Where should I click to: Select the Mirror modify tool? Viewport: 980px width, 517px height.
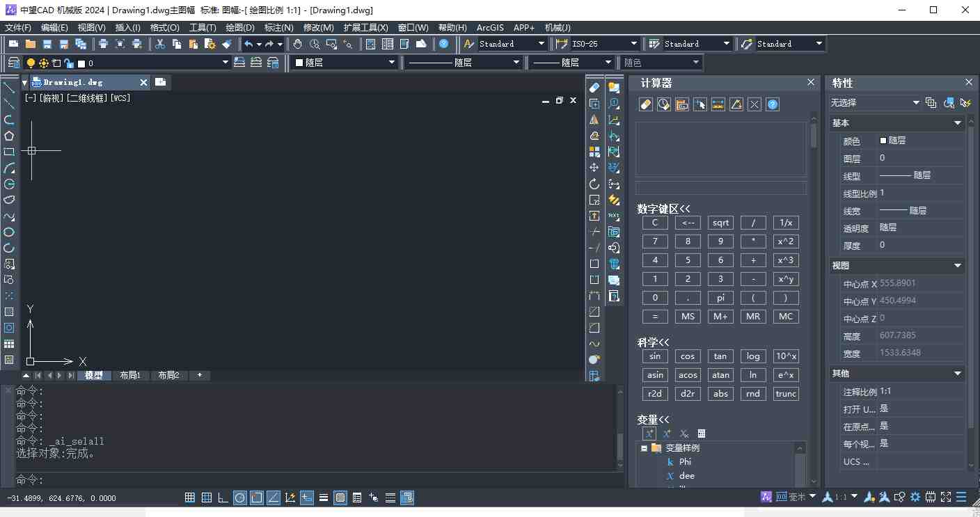click(x=594, y=119)
